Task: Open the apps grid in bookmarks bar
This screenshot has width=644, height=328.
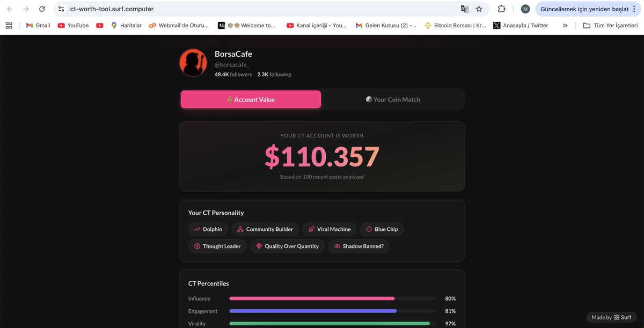Action: pyautogui.click(x=9, y=25)
